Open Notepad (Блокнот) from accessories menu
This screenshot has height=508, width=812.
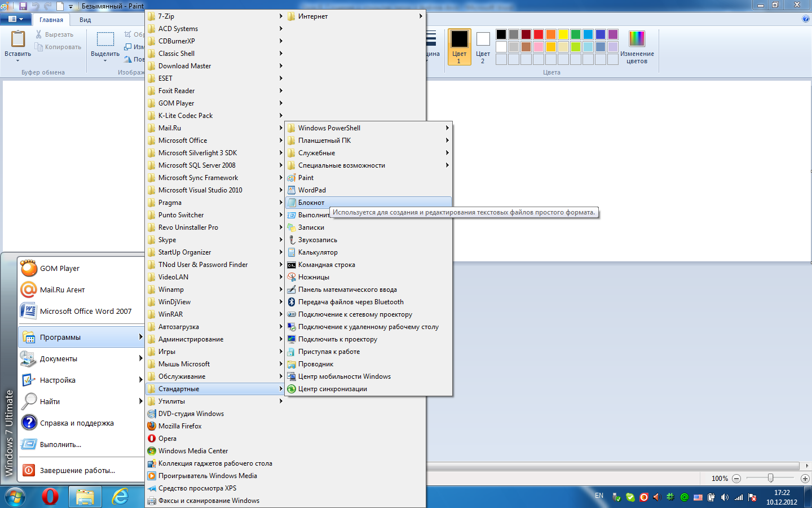coord(368,203)
